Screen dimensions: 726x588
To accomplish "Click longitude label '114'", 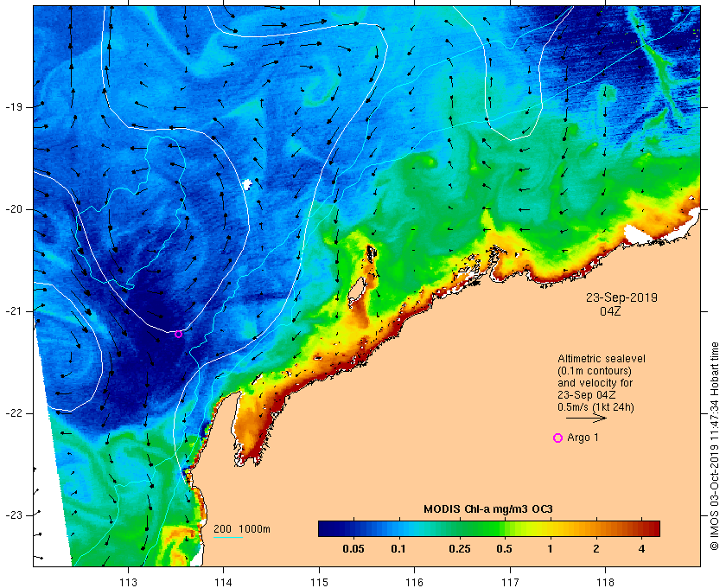I will [223, 582].
